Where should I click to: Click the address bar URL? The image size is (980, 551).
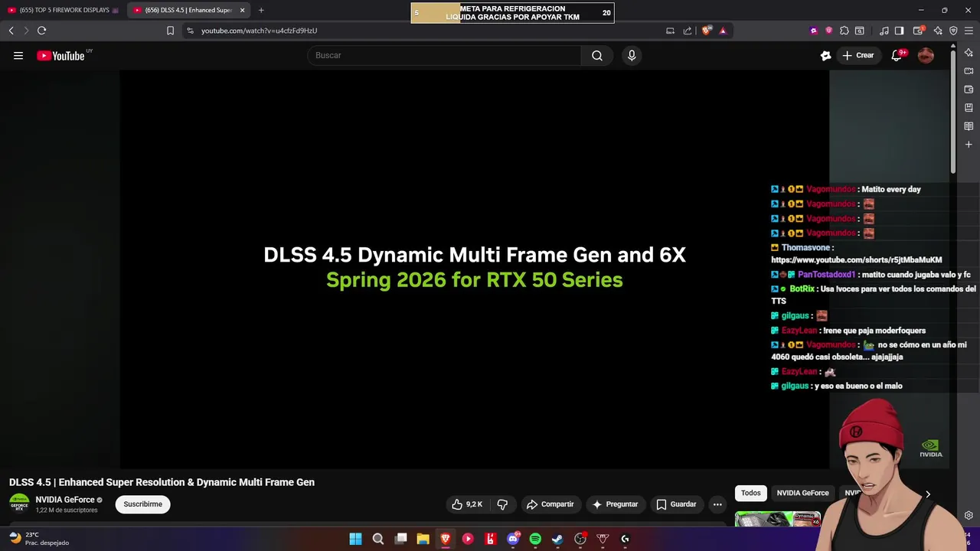click(259, 31)
